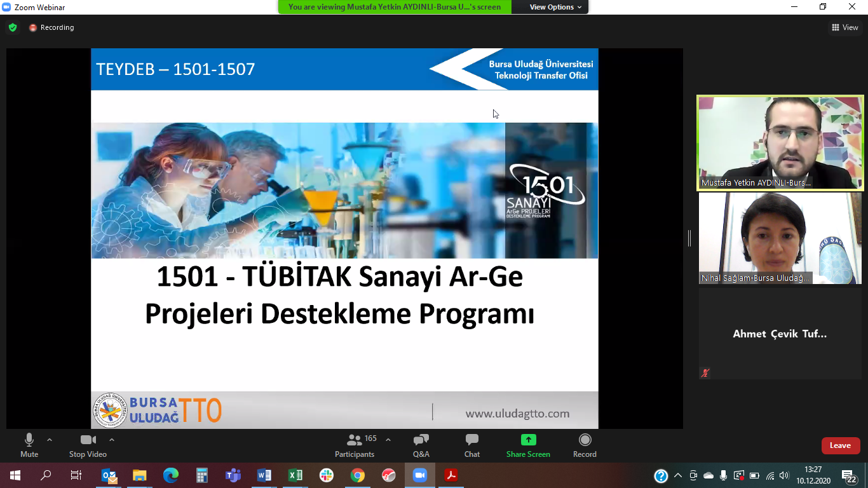Open the Participants panel

[355, 445]
